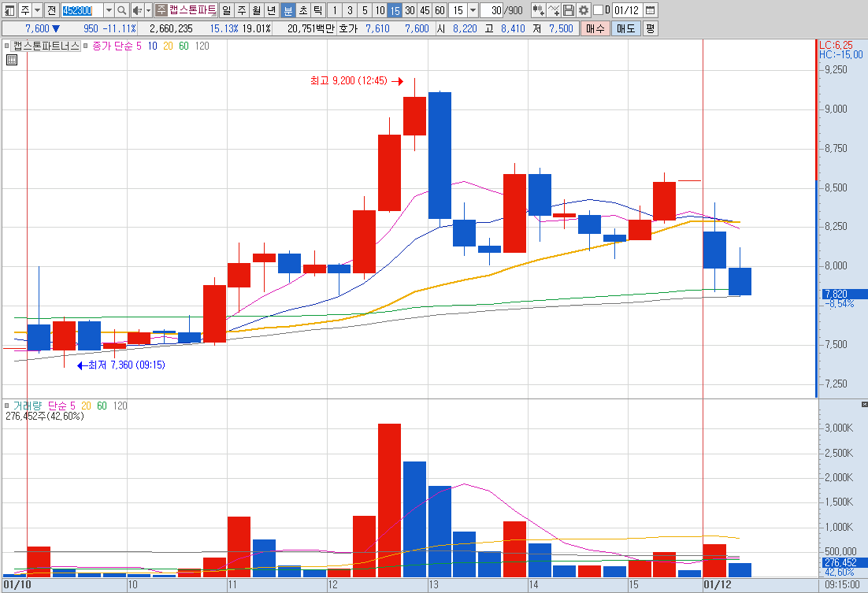Select the 년 yearly period tab
The height and width of the screenshot is (593, 868).
(271, 10)
